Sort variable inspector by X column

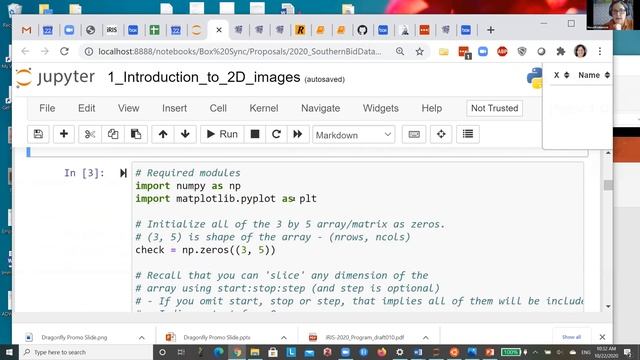561,75
